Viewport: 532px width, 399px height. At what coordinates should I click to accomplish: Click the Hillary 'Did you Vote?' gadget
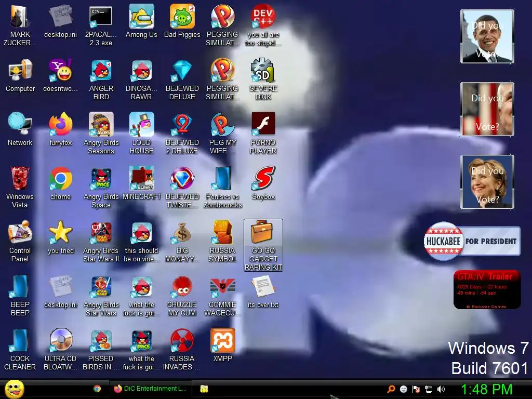coord(487,182)
